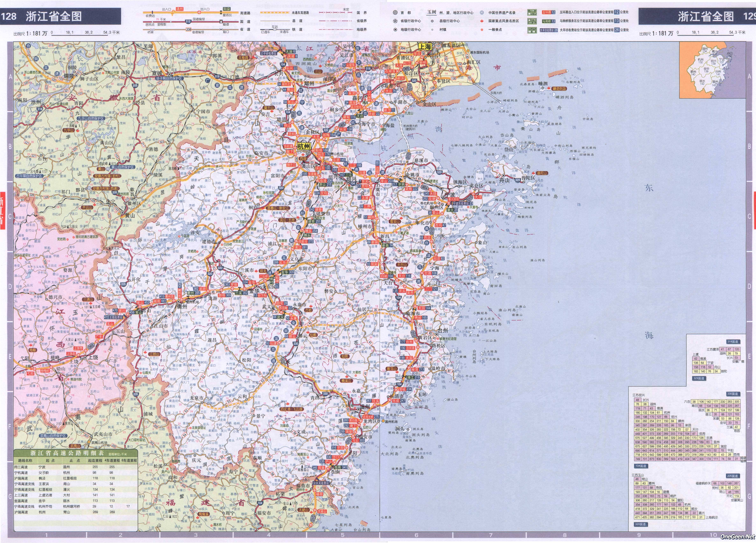The image size is (756, 543).
Task: Click the green toll-station sign icon beside 大羊坊收费站
Action: [x=532, y=30]
